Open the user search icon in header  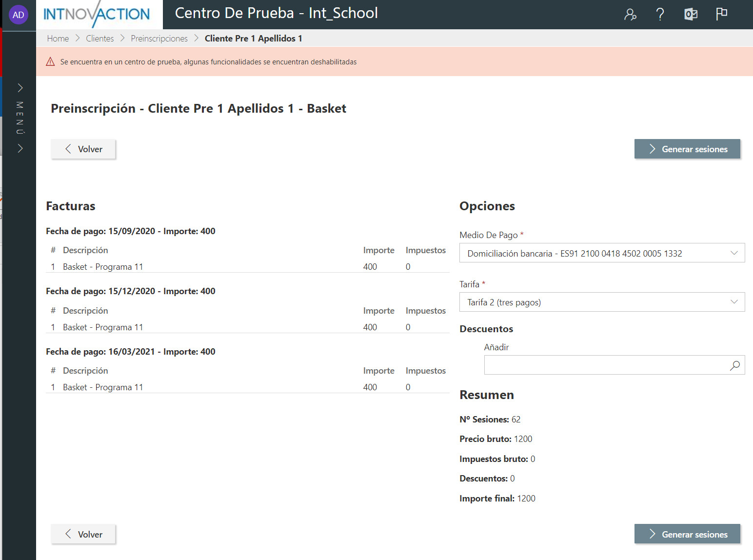[630, 14]
